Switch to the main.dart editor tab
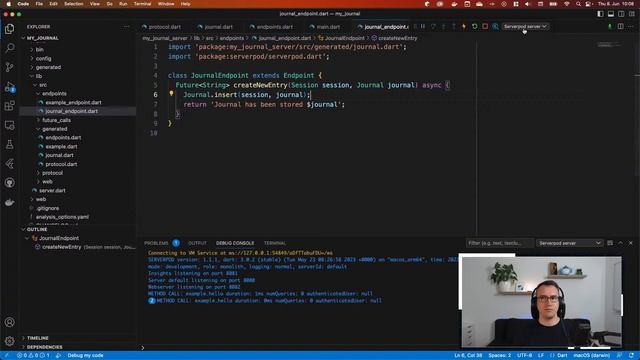 point(328,27)
